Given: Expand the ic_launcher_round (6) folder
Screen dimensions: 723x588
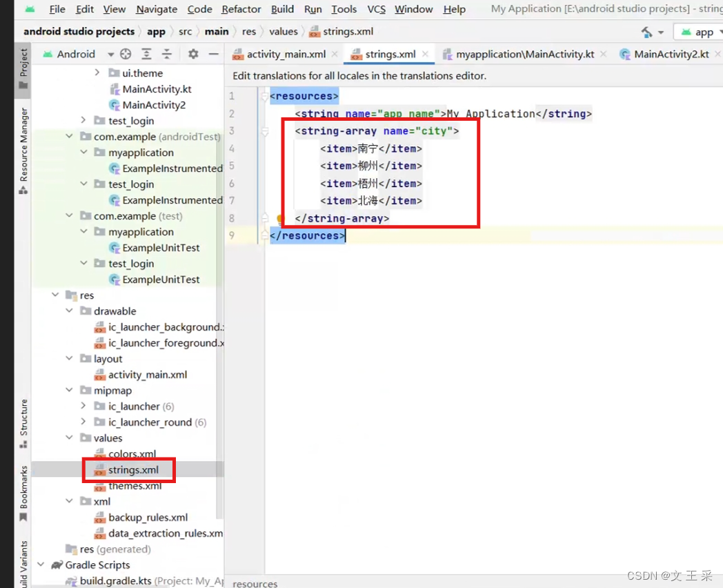Looking at the screenshot, I should tap(83, 422).
